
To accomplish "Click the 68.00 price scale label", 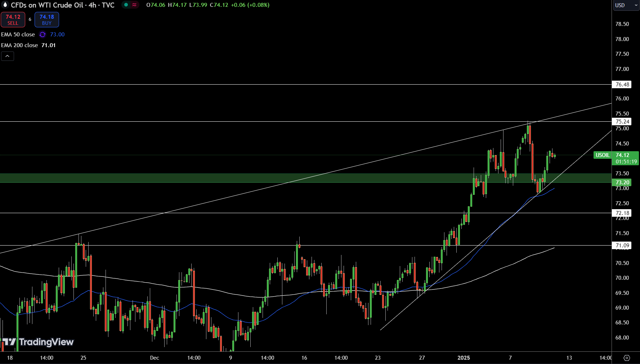I will coord(622,338).
